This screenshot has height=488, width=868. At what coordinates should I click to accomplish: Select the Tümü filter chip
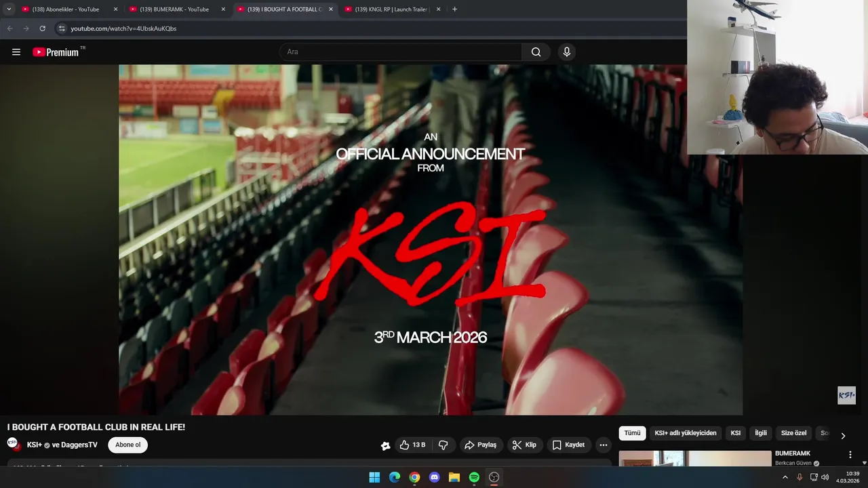click(x=632, y=433)
